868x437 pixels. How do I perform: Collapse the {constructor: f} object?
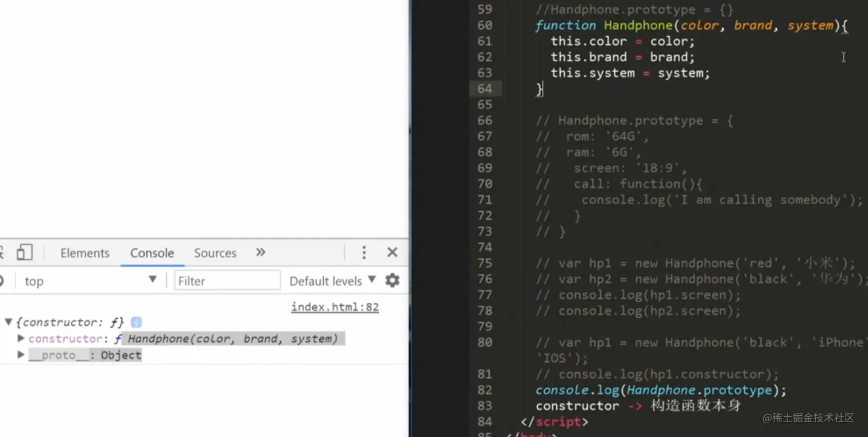click(8, 322)
